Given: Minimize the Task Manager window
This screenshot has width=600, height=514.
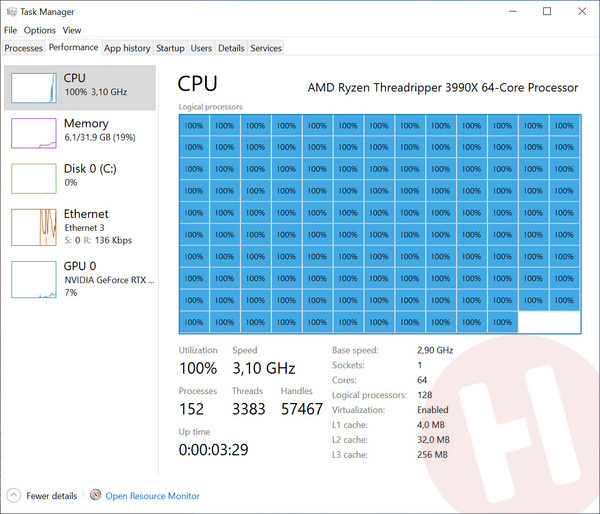Looking at the screenshot, I should click(512, 11).
